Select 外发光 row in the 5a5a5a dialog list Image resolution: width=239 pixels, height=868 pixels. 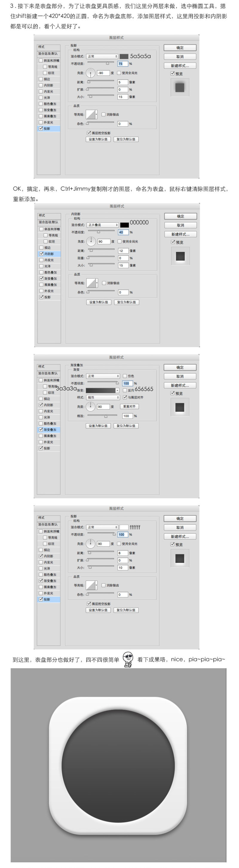point(49,122)
